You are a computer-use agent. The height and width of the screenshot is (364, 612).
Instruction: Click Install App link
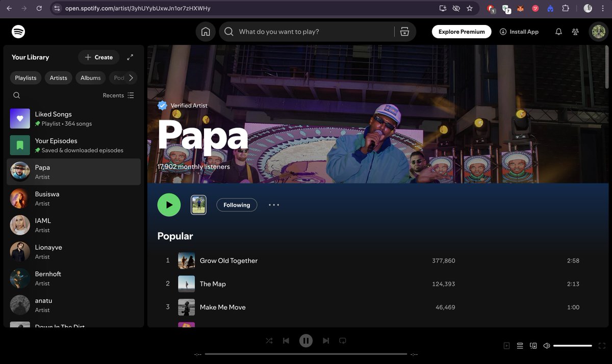point(519,32)
